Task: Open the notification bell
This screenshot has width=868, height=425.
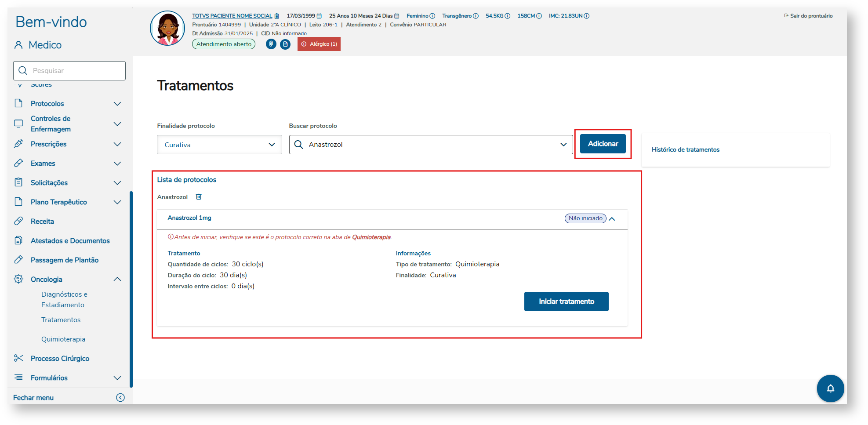Action: coord(830,389)
